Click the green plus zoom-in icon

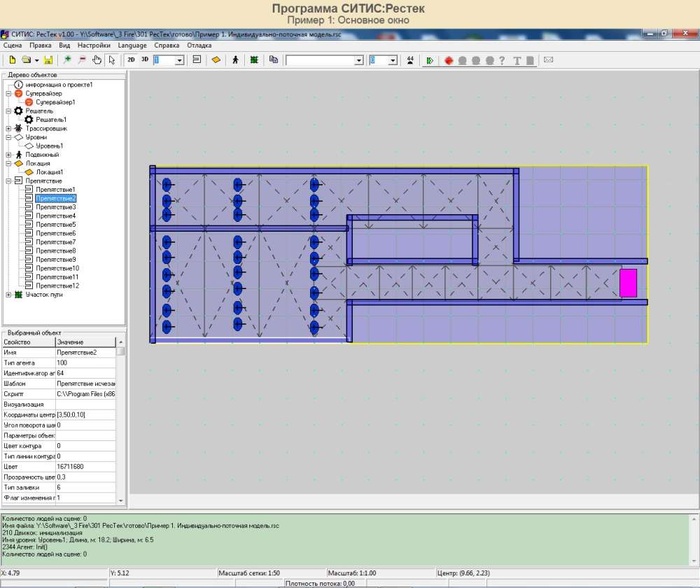(67, 60)
